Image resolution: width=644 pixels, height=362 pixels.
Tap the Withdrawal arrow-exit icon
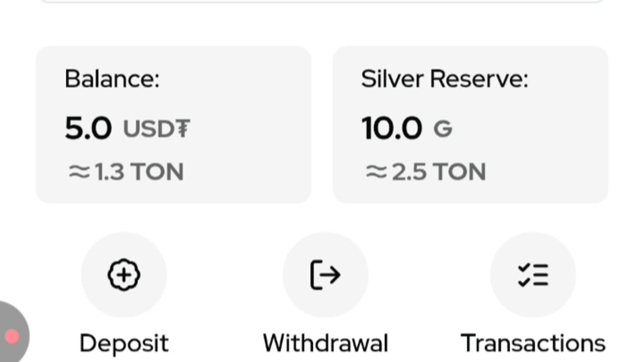[x=325, y=275]
